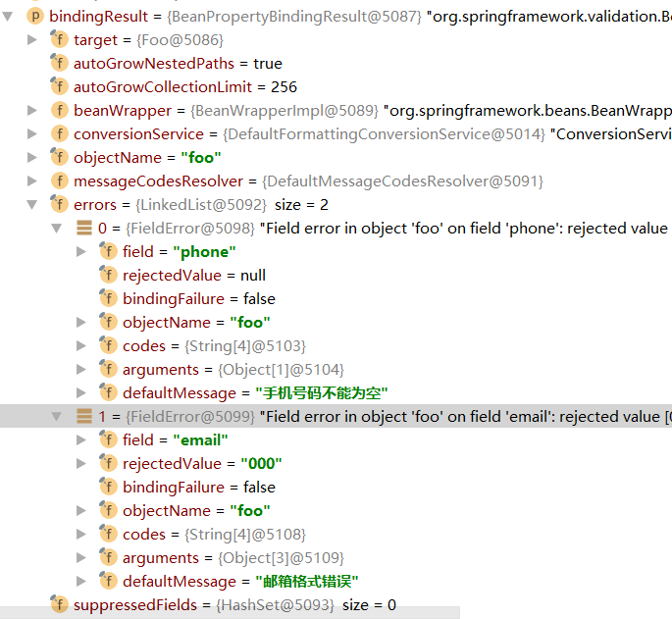Click the field icon beside rejectedValue null
The image size is (672, 619).
(109, 275)
